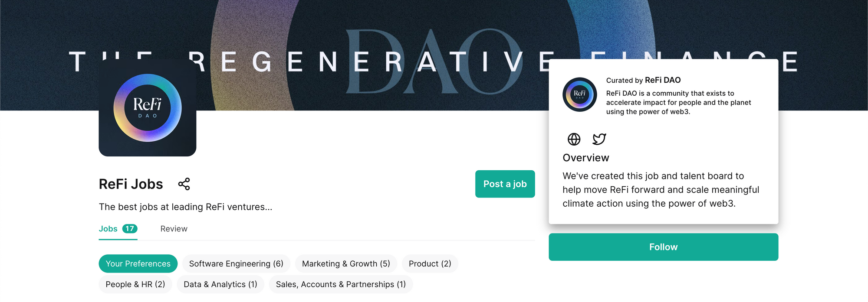
Task: Open the Twitter bird icon
Action: click(599, 139)
